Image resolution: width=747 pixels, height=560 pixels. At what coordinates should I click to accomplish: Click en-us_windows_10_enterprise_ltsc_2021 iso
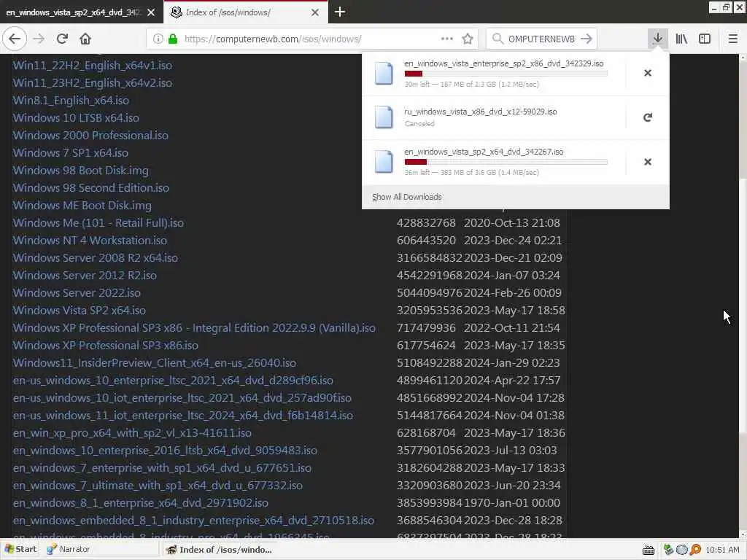click(x=173, y=381)
